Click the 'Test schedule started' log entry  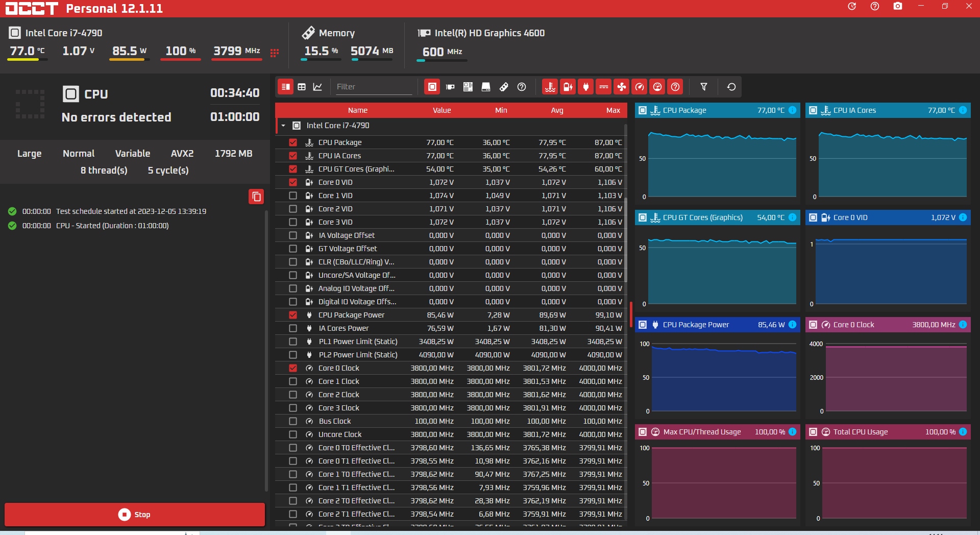click(131, 211)
